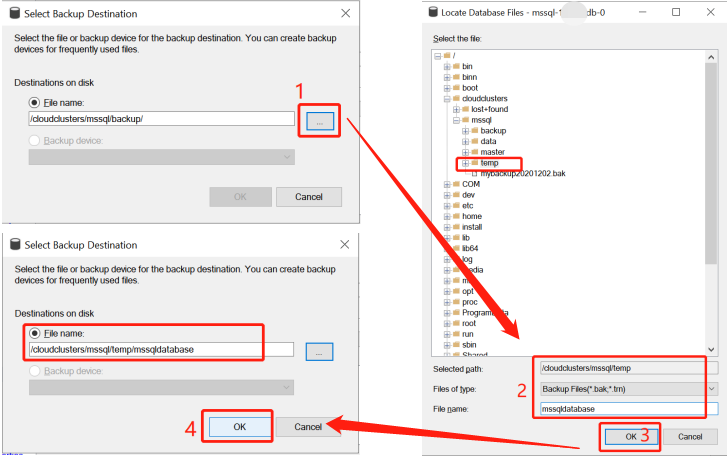
Task: Click the backup folder icon under mssql
Action: click(x=474, y=131)
